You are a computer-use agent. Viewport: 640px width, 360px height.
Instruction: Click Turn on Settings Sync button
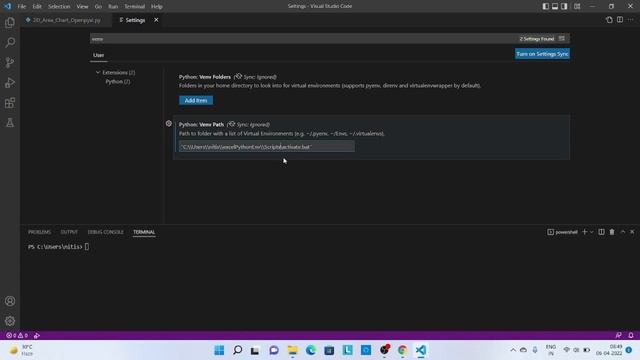click(542, 54)
